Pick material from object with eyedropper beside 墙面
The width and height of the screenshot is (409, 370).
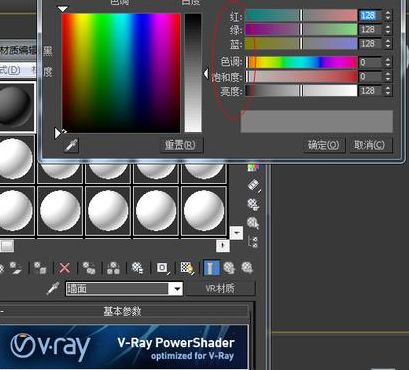pyautogui.click(x=53, y=289)
